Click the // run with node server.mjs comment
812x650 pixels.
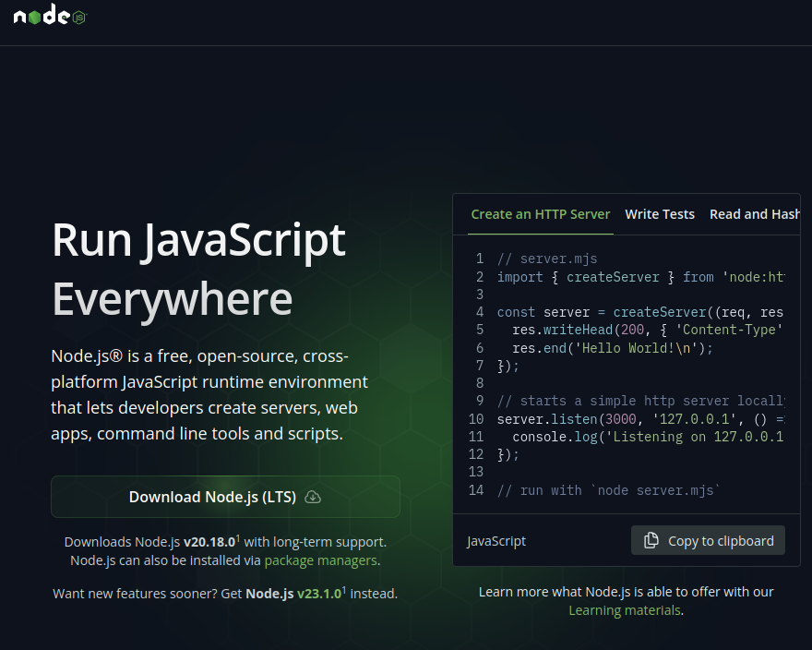click(x=608, y=490)
